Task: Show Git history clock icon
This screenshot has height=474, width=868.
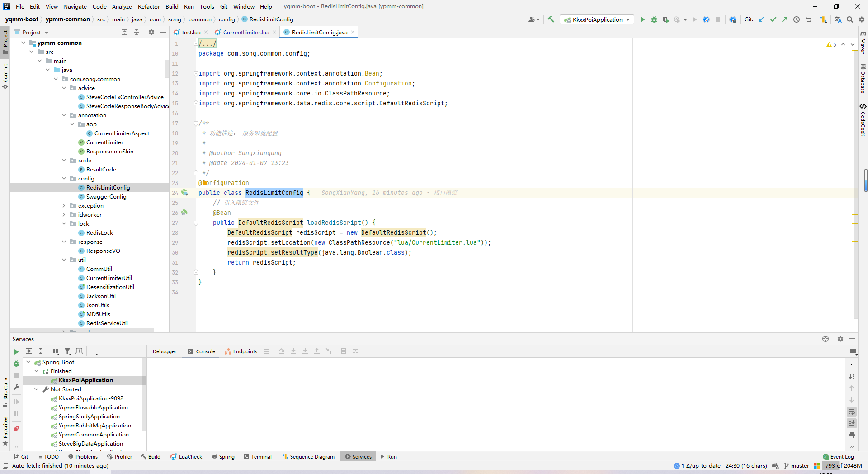Action: (x=797, y=19)
